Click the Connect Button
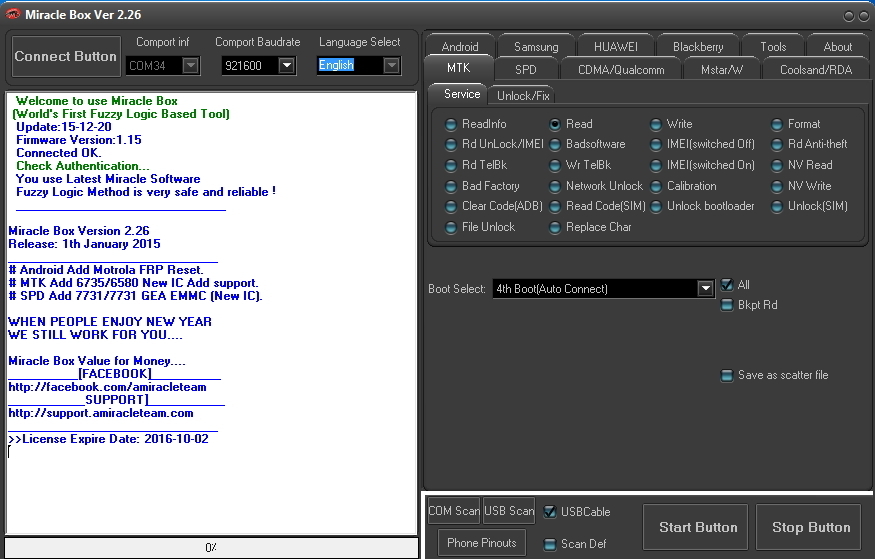 66,56
